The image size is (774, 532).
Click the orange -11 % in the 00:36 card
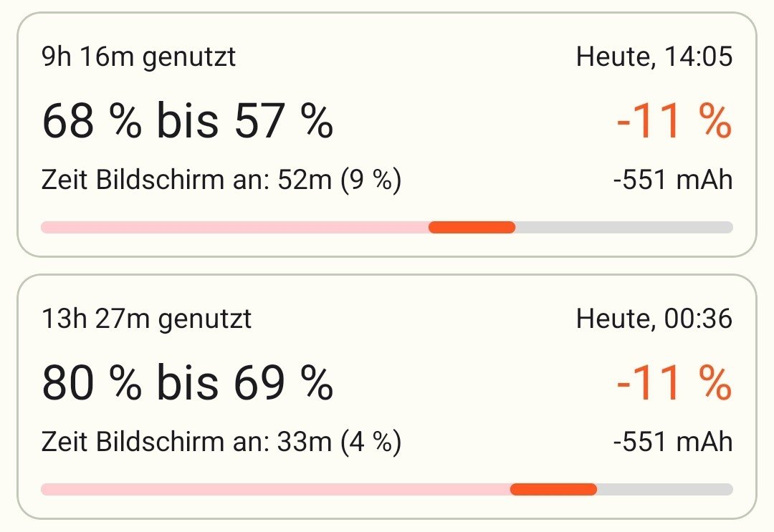(x=673, y=383)
